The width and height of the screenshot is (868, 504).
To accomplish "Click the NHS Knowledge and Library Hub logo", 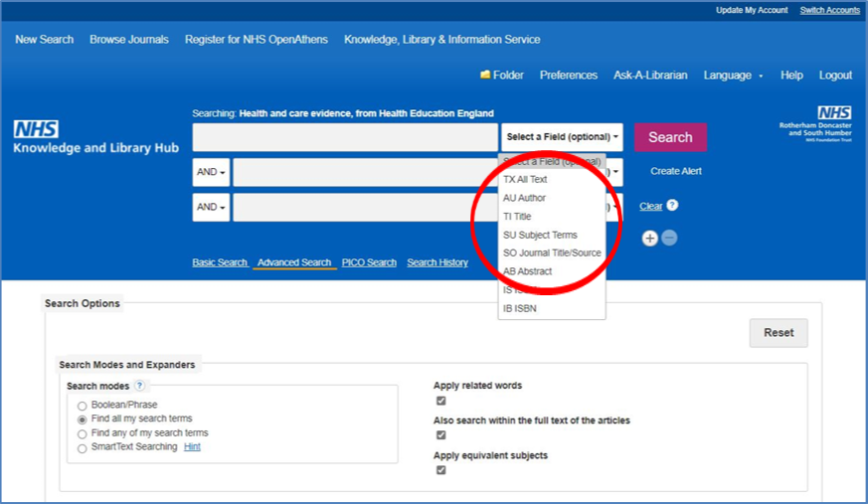I will pos(95,137).
